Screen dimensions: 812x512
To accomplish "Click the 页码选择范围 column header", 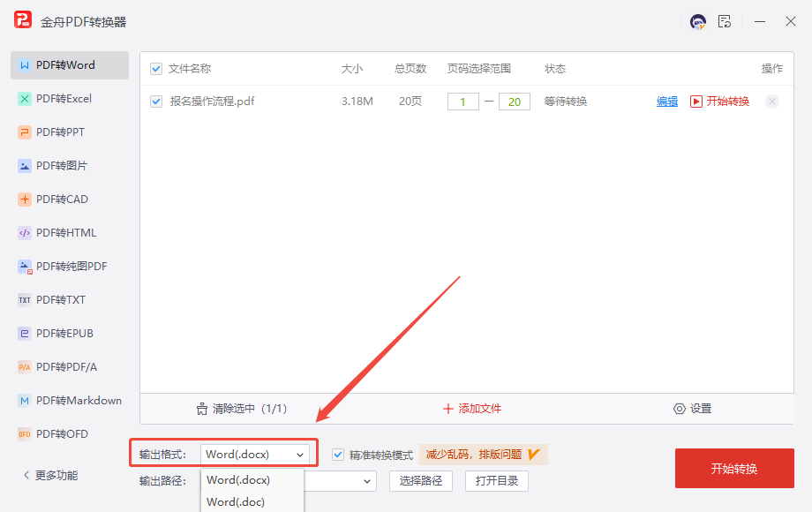I will (x=479, y=69).
